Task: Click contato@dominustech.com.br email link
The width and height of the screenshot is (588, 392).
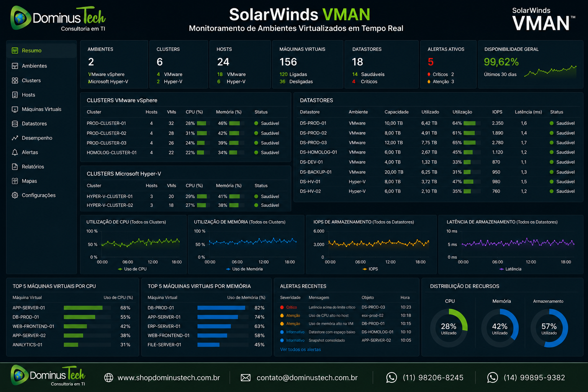Action: 307,378
